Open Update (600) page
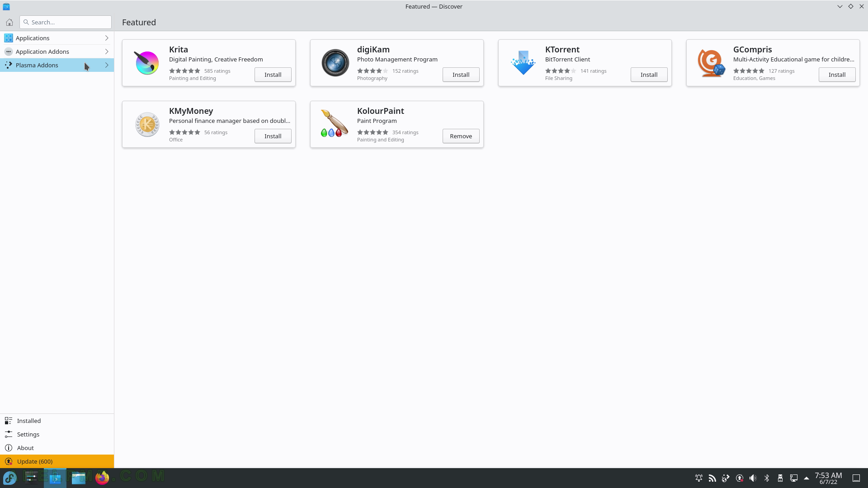The height and width of the screenshot is (488, 868). (x=57, y=461)
